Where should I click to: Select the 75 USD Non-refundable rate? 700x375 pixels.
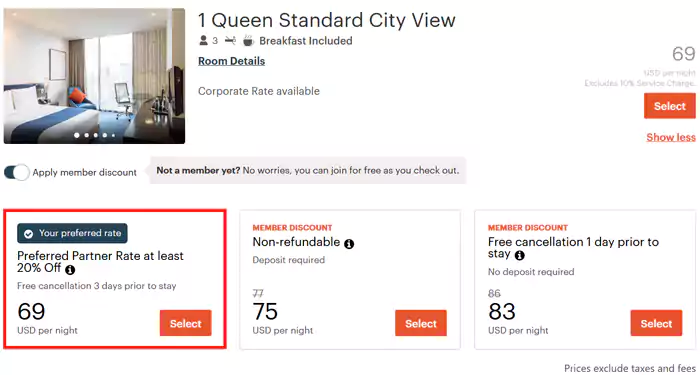(x=421, y=323)
